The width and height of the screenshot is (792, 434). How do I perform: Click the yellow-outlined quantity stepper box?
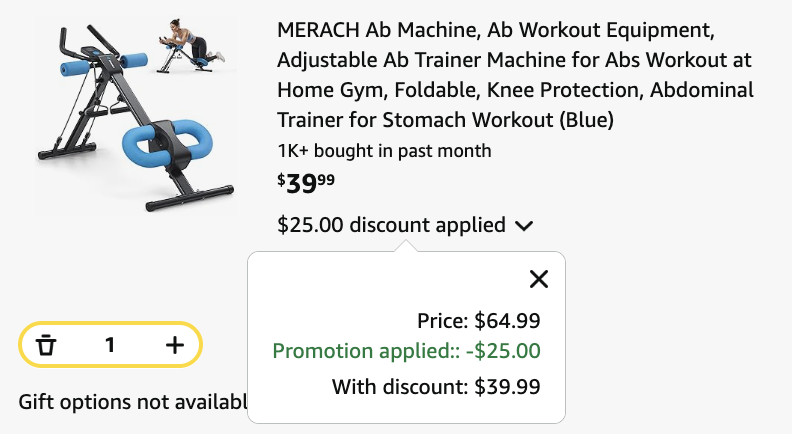point(110,345)
